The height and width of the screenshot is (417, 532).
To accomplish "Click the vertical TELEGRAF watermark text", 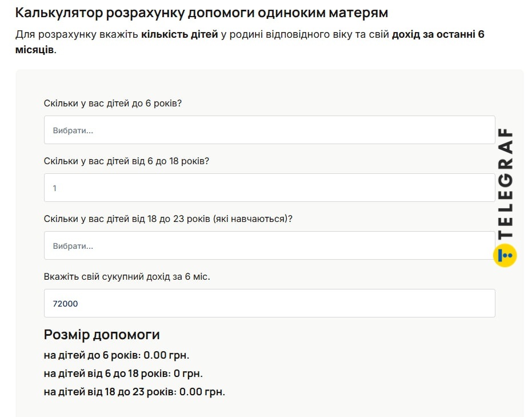I will [x=506, y=183].
